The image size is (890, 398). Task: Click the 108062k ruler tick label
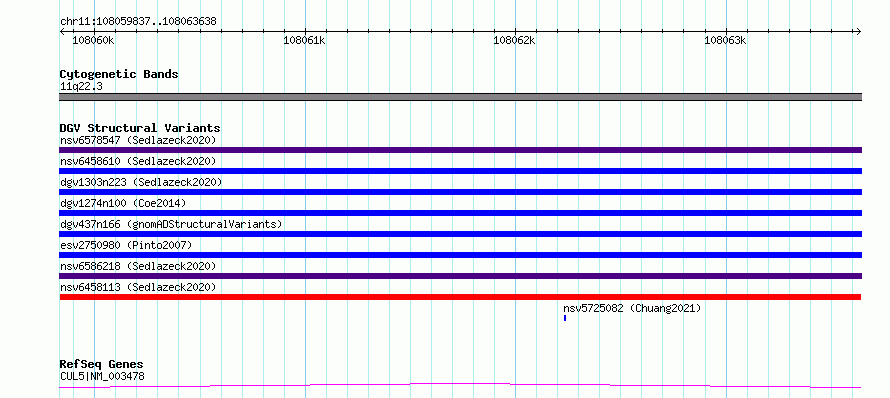514,40
